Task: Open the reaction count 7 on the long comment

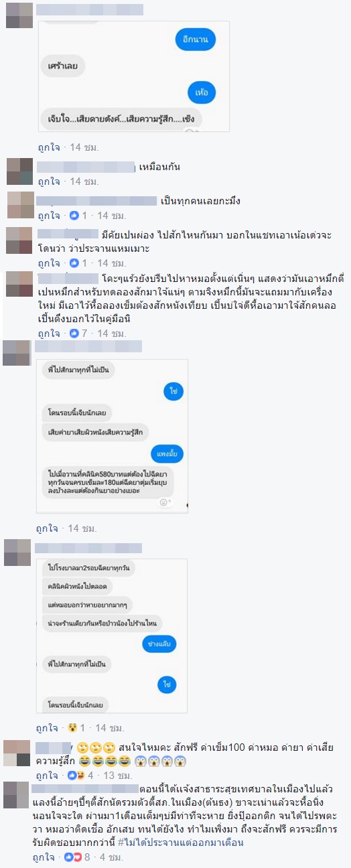Action: coord(80,333)
